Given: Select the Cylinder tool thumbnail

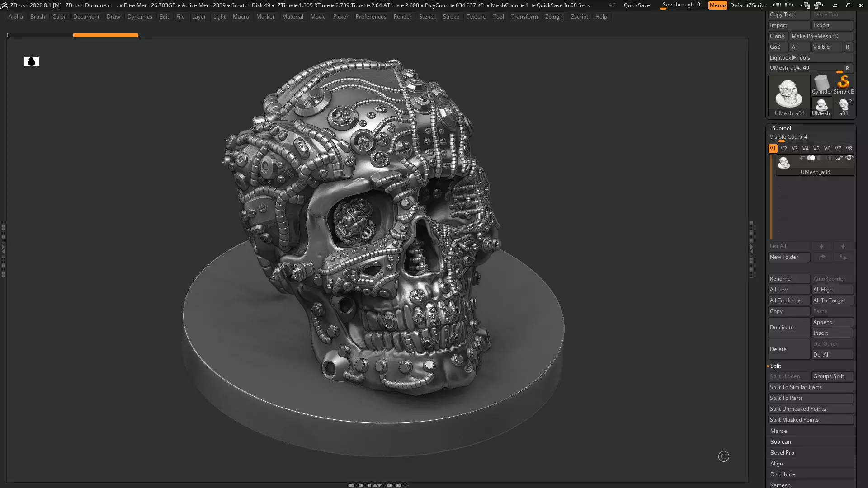Looking at the screenshot, I should [x=821, y=85].
